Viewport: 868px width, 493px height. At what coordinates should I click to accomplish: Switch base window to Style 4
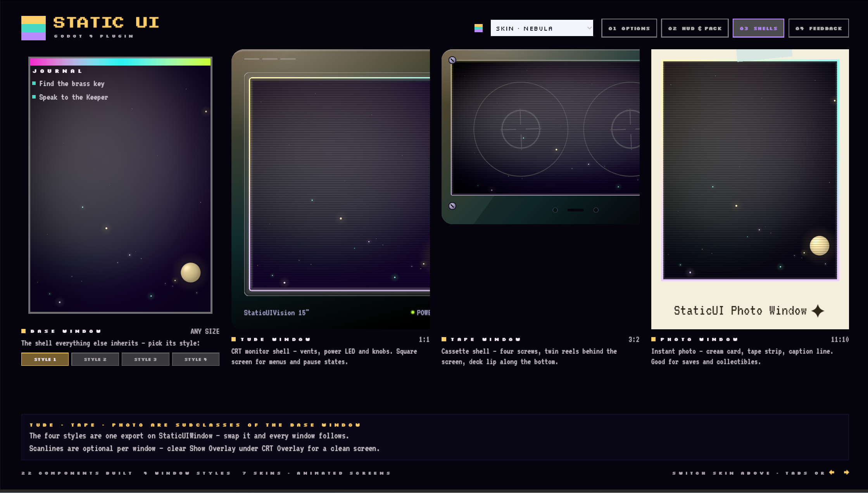pyautogui.click(x=196, y=359)
